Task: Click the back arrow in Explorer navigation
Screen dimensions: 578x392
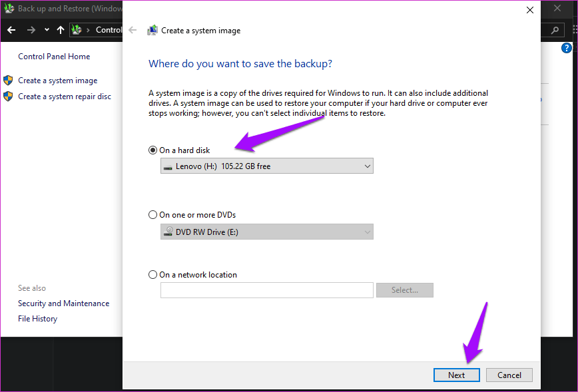Action: [x=11, y=30]
